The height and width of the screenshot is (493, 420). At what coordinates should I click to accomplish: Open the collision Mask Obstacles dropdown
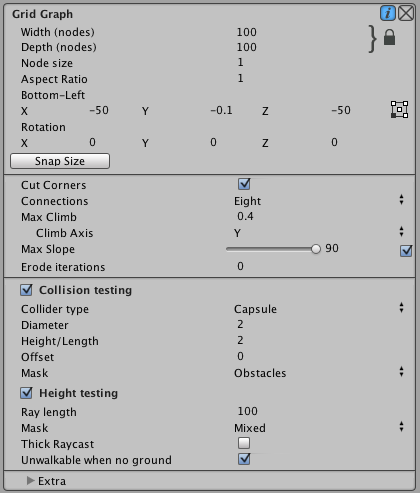click(x=319, y=372)
